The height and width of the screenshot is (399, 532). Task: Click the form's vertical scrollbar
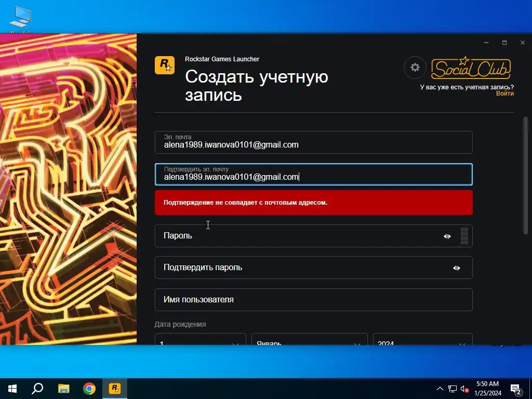[526, 176]
